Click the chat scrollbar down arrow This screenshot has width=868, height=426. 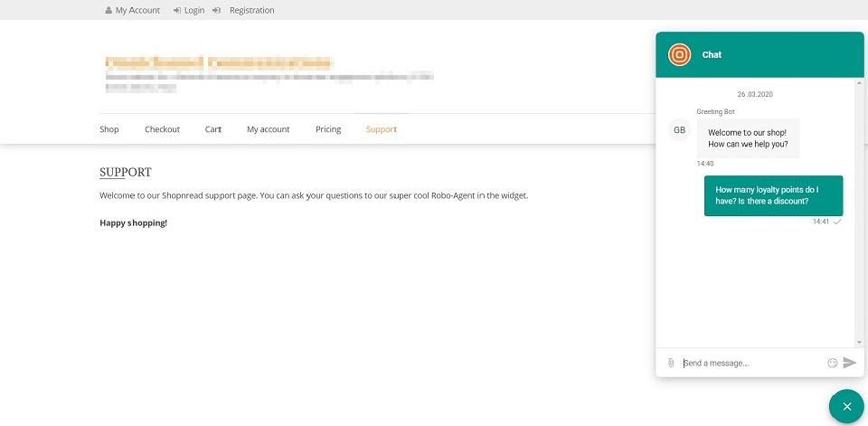coord(859,343)
